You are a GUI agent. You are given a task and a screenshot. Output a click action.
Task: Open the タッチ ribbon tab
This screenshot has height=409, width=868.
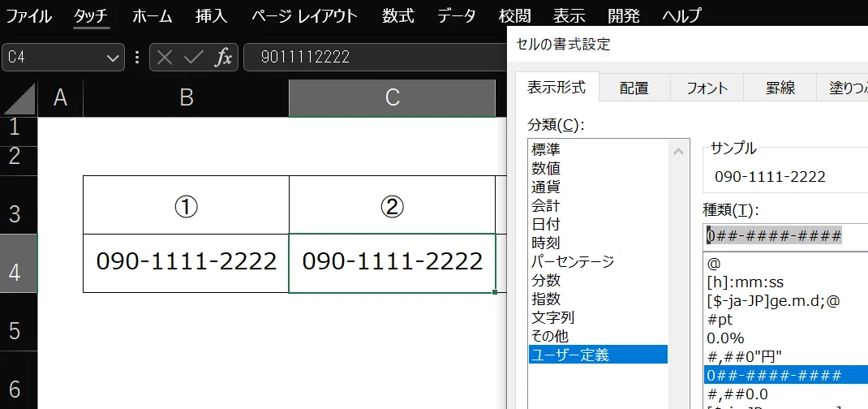click(x=92, y=15)
